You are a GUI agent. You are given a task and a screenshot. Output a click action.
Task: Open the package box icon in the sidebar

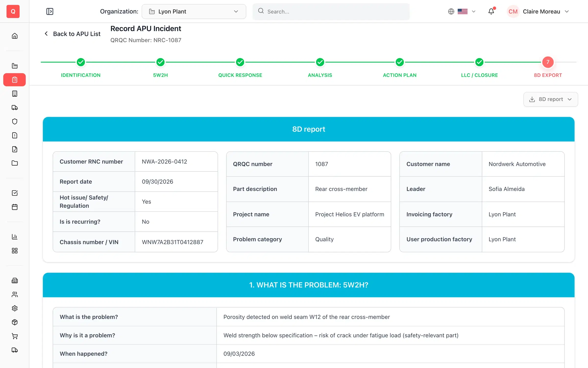(x=15, y=322)
